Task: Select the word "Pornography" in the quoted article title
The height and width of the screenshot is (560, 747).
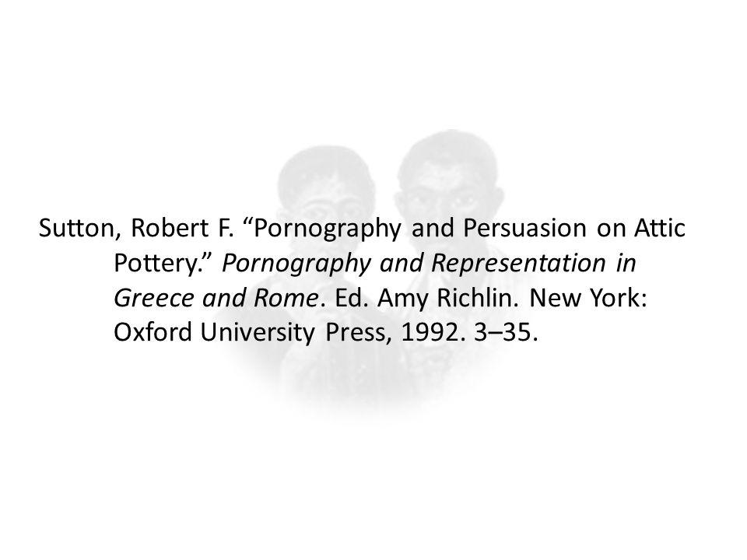Action: pos(328,229)
